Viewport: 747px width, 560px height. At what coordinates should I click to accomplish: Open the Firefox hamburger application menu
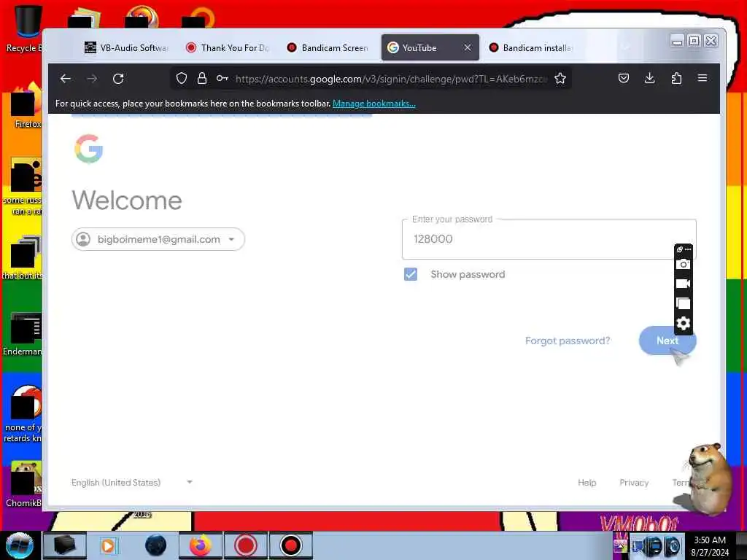703,78
